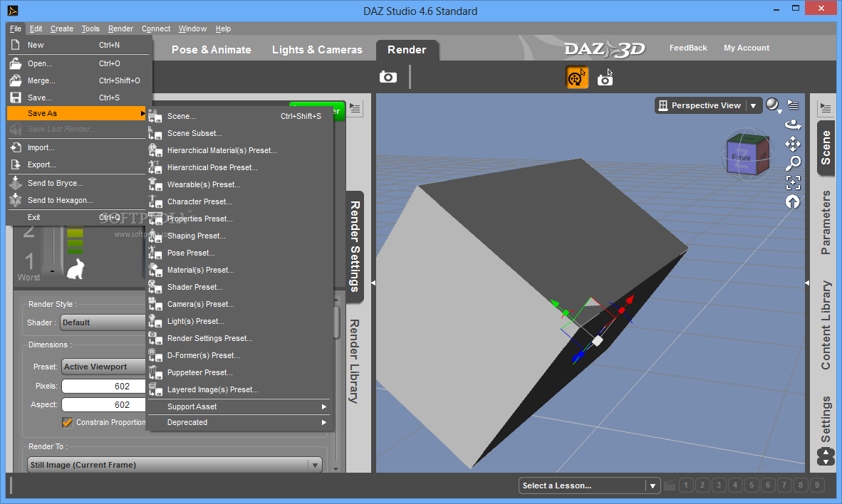
Task: Open the Edit menu
Action: pos(36,29)
